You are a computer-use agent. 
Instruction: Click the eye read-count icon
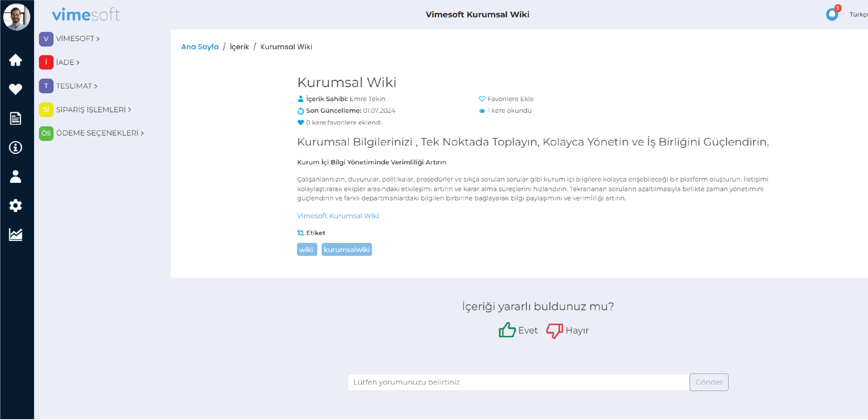(x=482, y=111)
